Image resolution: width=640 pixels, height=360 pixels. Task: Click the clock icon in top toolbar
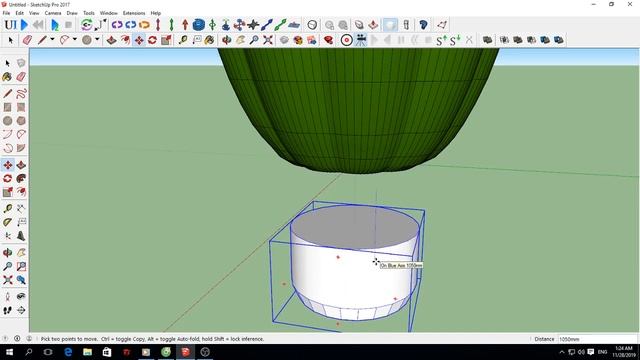[312, 25]
